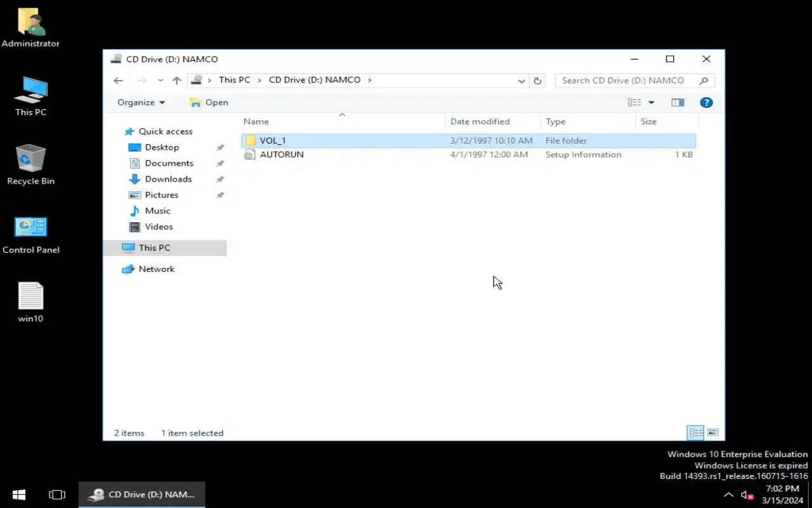Click the muted volume tray icon
Image resolution: width=812 pixels, height=508 pixels.
tap(747, 495)
